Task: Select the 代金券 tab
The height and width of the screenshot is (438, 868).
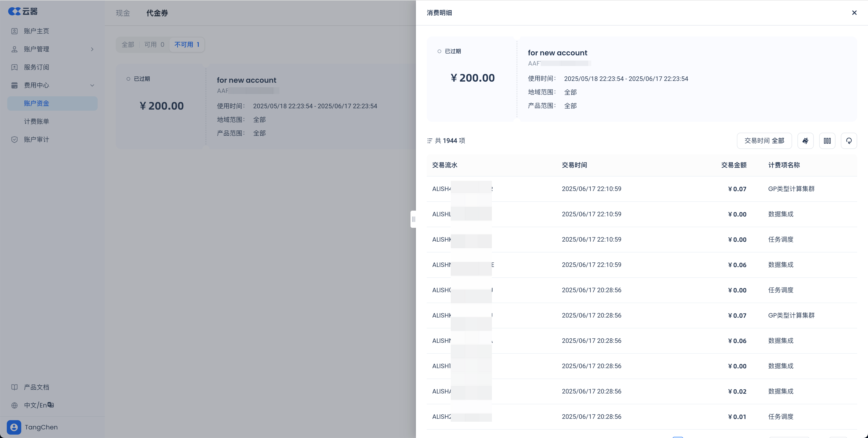Action: tap(157, 13)
